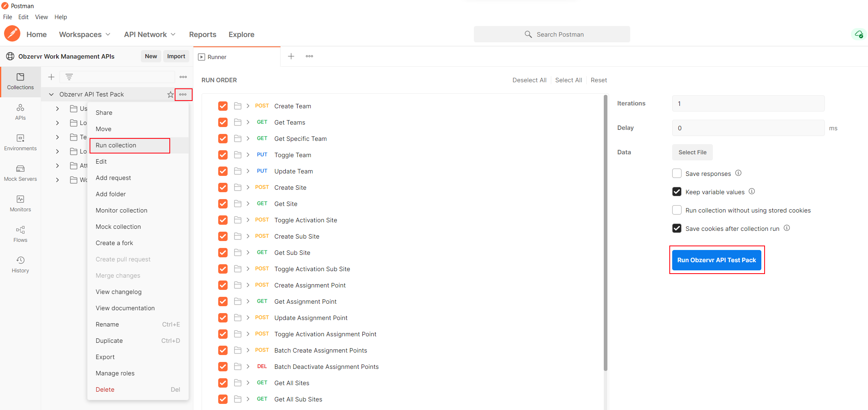Click the filter icon in collections sidebar

69,77
